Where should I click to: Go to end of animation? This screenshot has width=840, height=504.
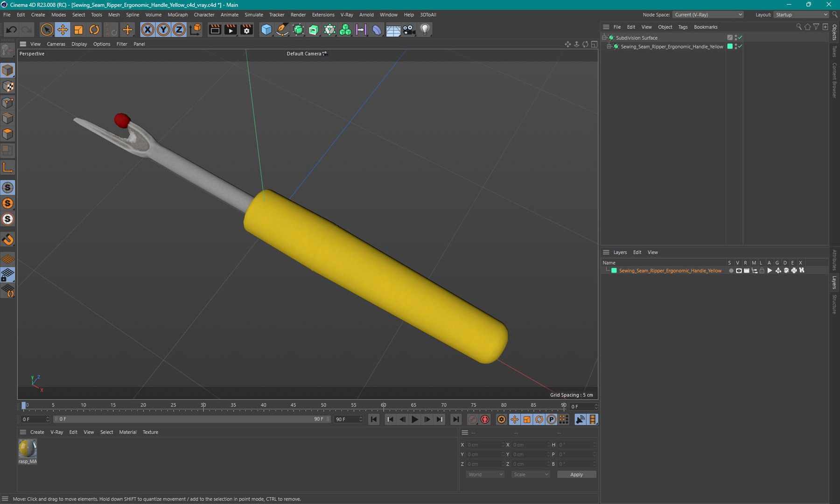point(456,420)
